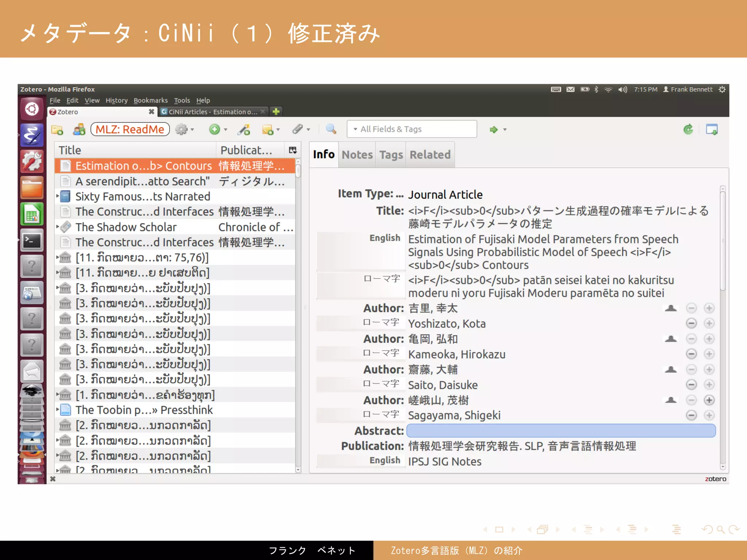This screenshot has height=560, width=747.
Task: Click the New Note icon
Action: pyautogui.click(x=268, y=129)
